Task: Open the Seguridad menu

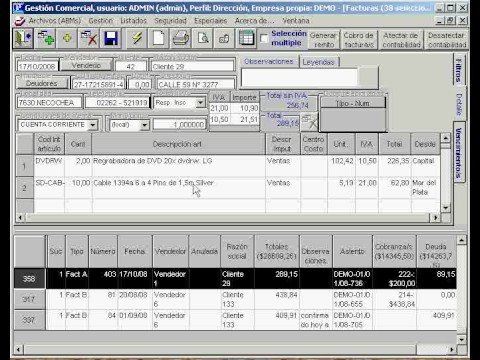Action: [170, 21]
